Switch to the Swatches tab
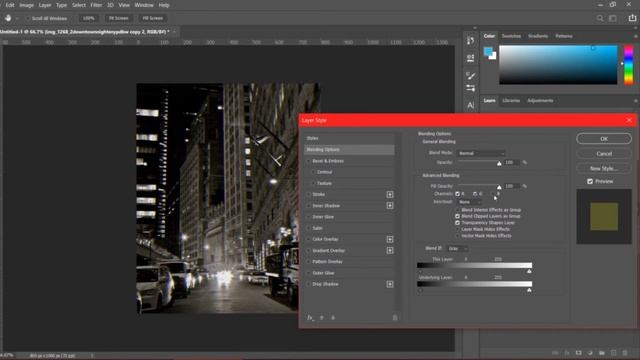 511,36
